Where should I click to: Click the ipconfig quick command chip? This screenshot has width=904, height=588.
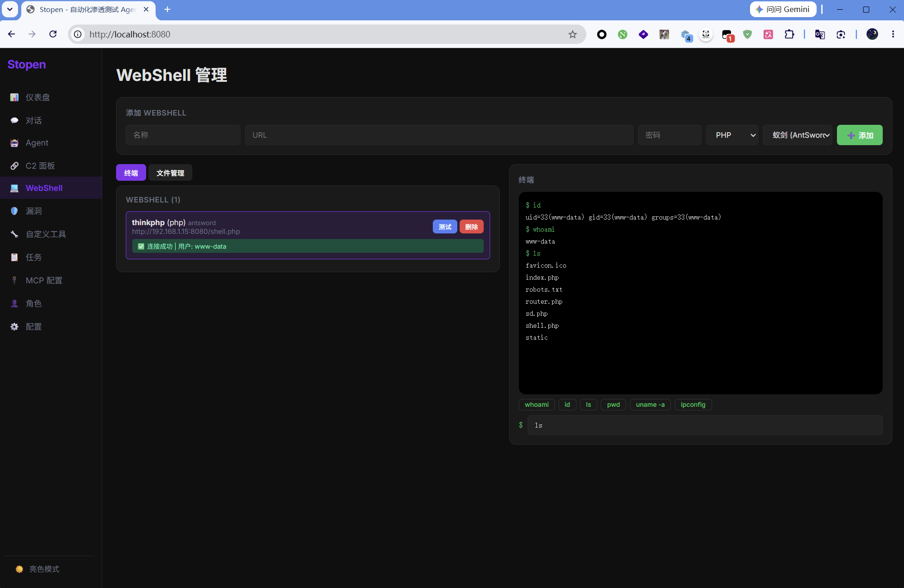693,404
